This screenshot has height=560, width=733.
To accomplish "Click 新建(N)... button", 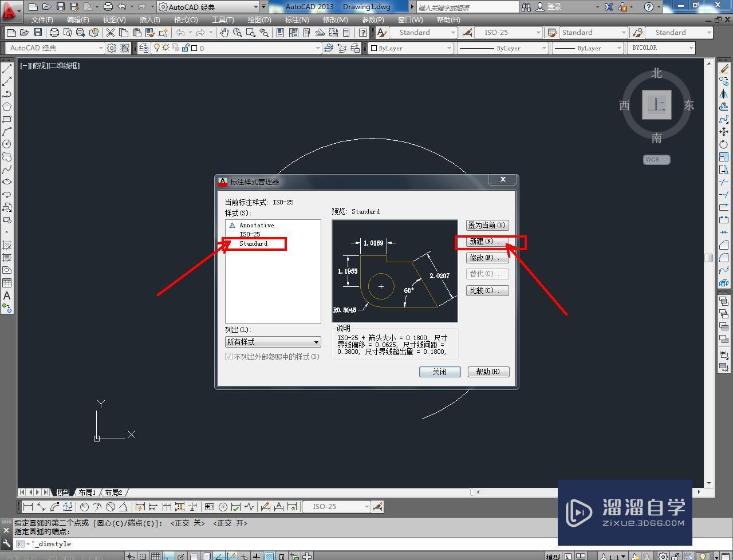I will tap(487, 242).
